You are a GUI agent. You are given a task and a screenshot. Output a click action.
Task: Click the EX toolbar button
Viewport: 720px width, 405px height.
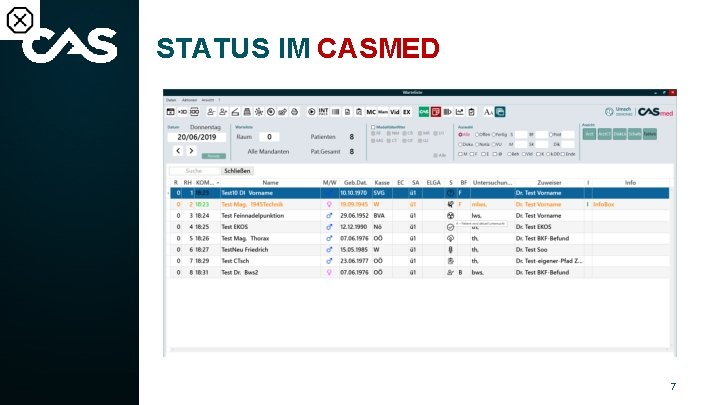coord(407,112)
